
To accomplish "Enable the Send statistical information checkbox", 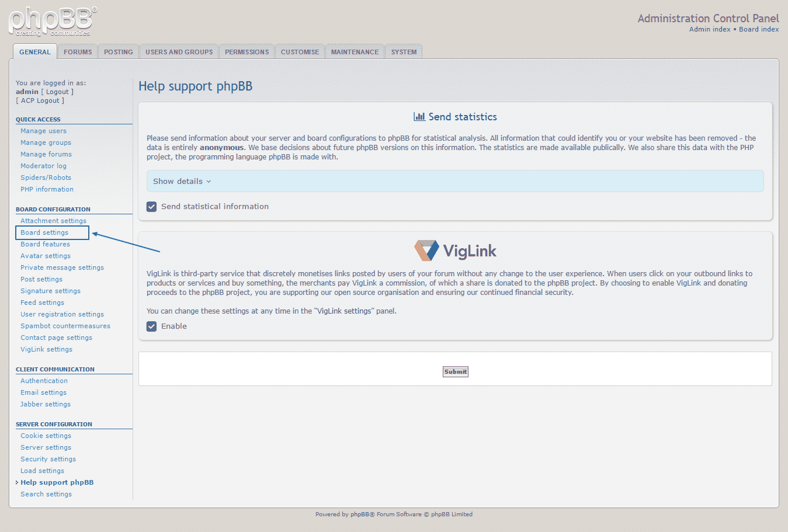I will [x=151, y=206].
